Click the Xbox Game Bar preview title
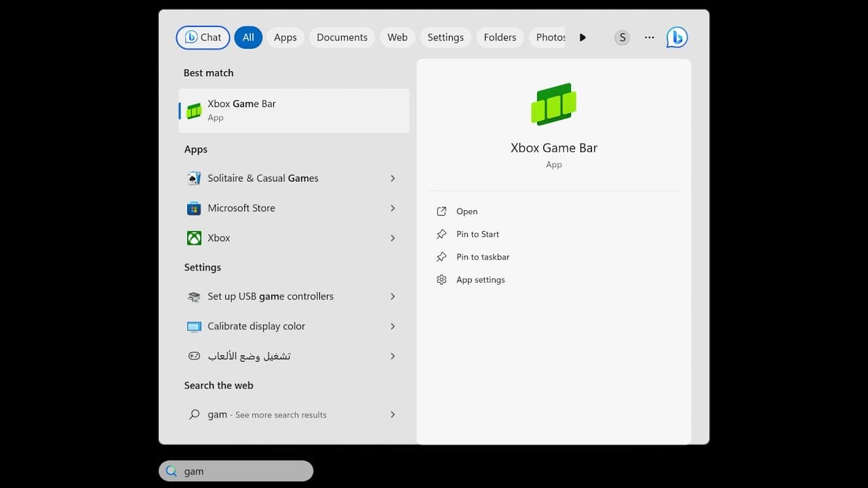 (x=554, y=148)
